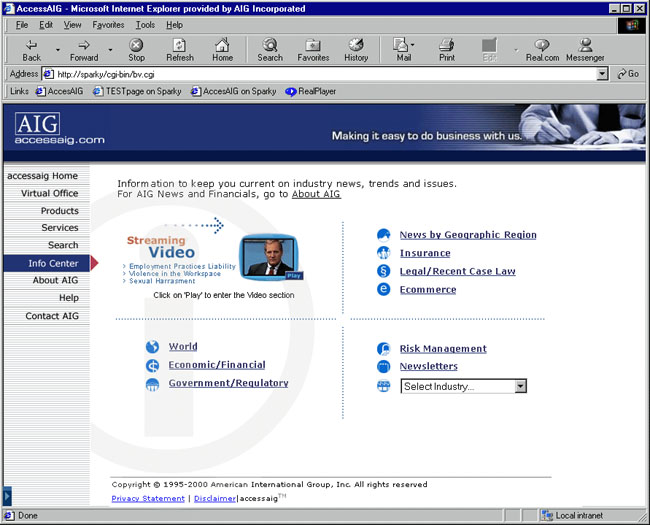Open the address bar dropdown arrow
The width and height of the screenshot is (650, 525).
pos(602,74)
